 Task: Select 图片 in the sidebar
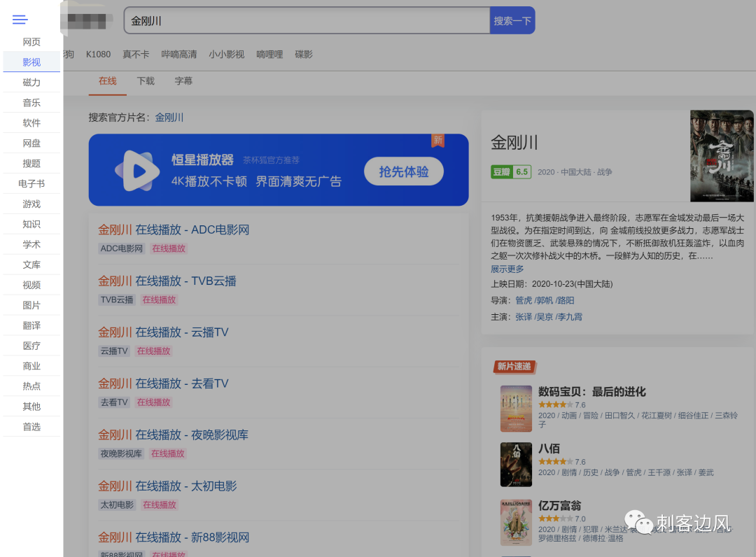[x=31, y=305]
